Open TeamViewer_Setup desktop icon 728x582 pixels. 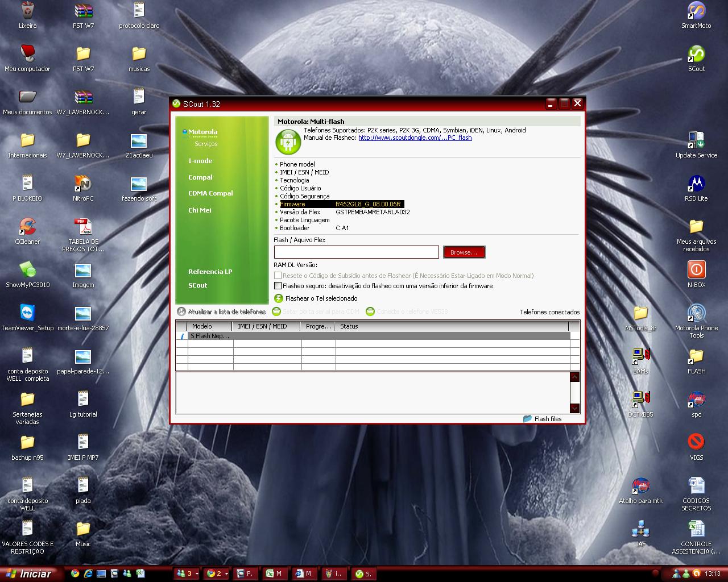pyautogui.click(x=27, y=313)
